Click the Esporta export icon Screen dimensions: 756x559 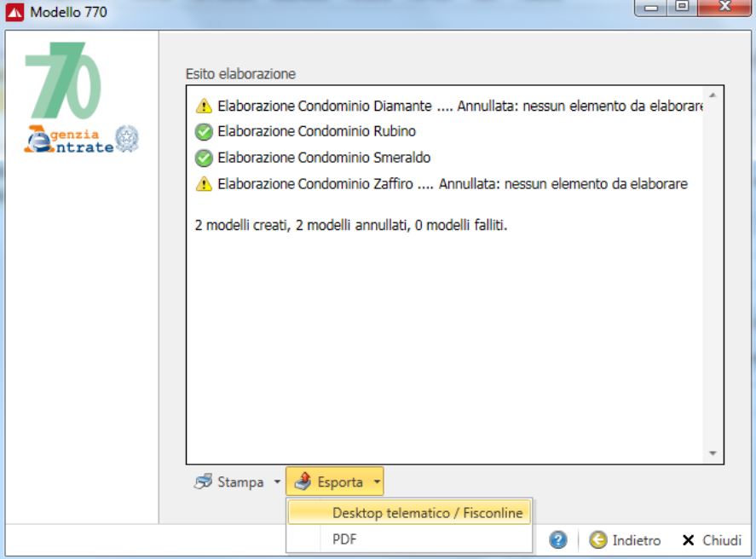point(303,481)
